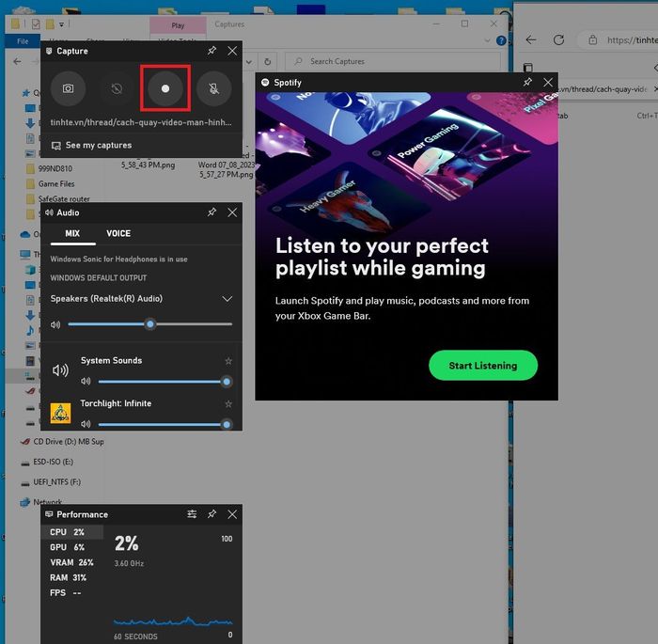This screenshot has width=658, height=644.
Task: Favorite Torchlight: Infinite with the star
Action: coord(228,404)
